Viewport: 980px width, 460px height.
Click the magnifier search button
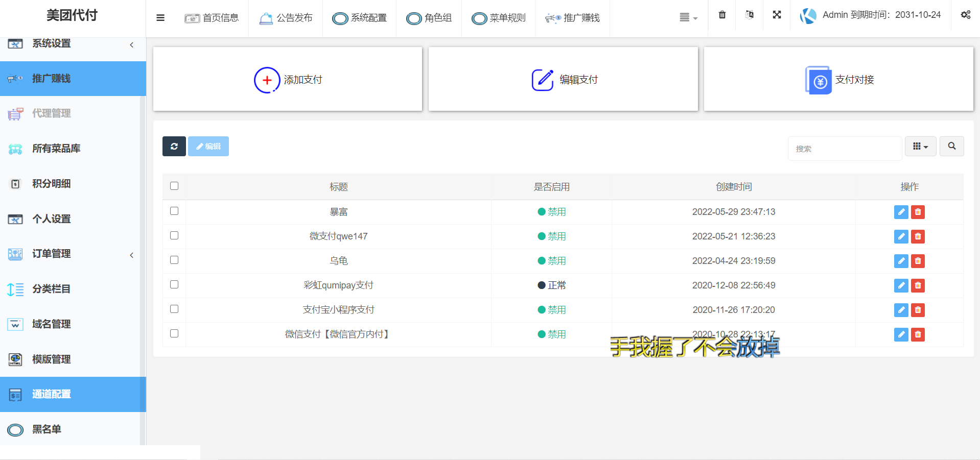[951, 146]
